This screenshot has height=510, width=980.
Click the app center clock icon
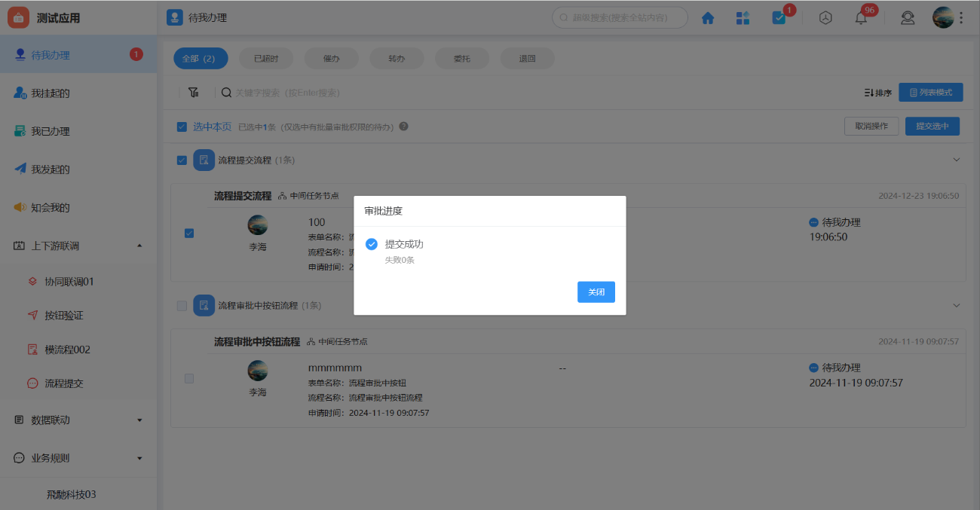click(825, 17)
